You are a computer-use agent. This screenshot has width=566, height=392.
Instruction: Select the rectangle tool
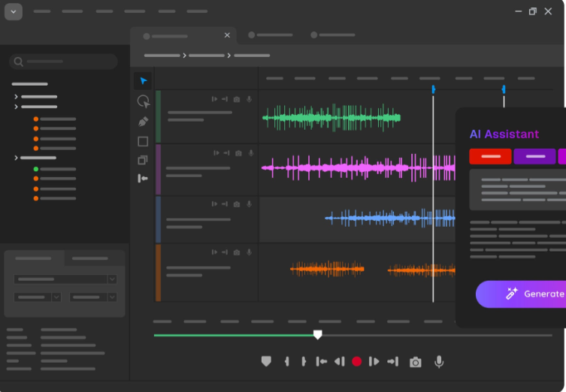[x=143, y=141]
